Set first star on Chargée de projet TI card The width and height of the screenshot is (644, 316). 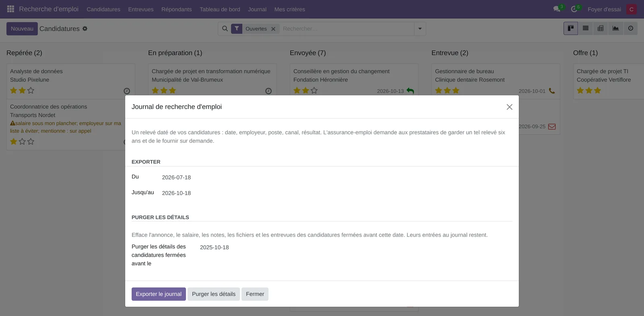pos(580,90)
